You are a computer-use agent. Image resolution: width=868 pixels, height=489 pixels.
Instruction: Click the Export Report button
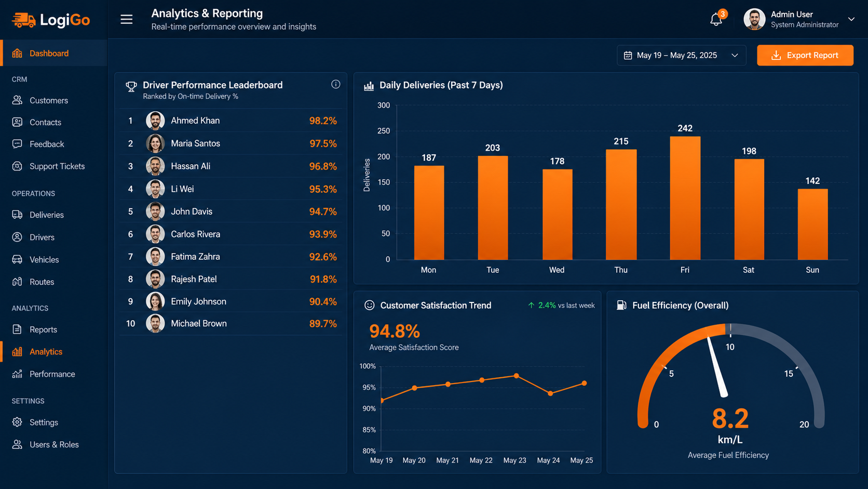(x=805, y=55)
